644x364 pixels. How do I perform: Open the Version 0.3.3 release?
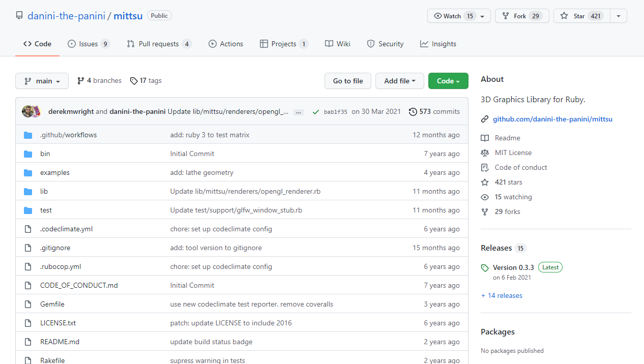tap(513, 267)
